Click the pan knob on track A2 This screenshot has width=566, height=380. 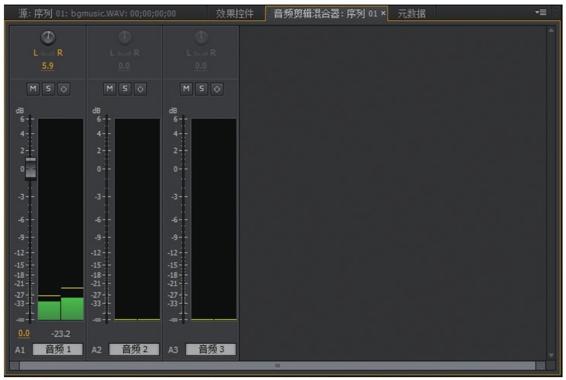coord(125,37)
